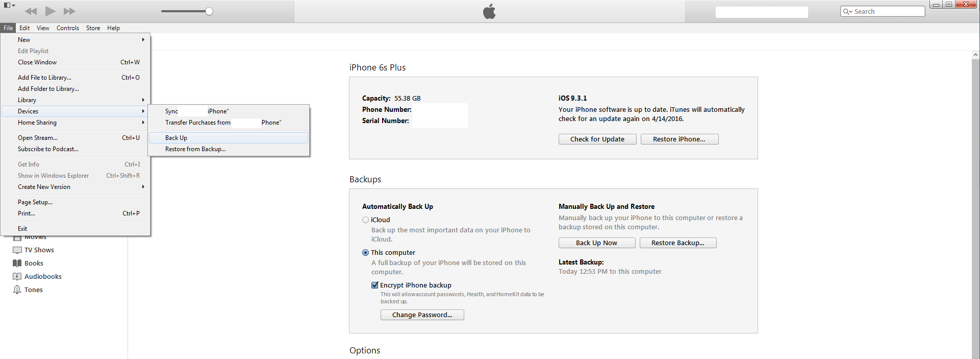Image resolution: width=980 pixels, height=359 pixels.
Task: Open the Store menu
Action: click(93, 28)
